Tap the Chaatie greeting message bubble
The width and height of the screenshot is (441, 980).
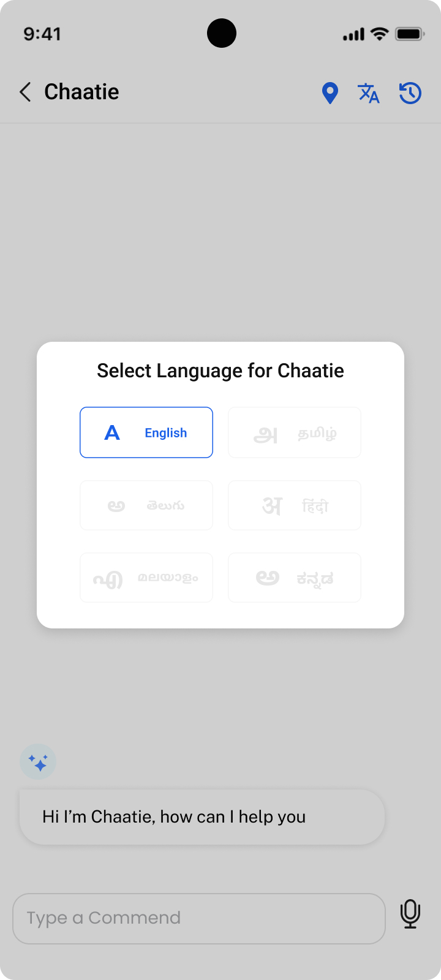202,817
